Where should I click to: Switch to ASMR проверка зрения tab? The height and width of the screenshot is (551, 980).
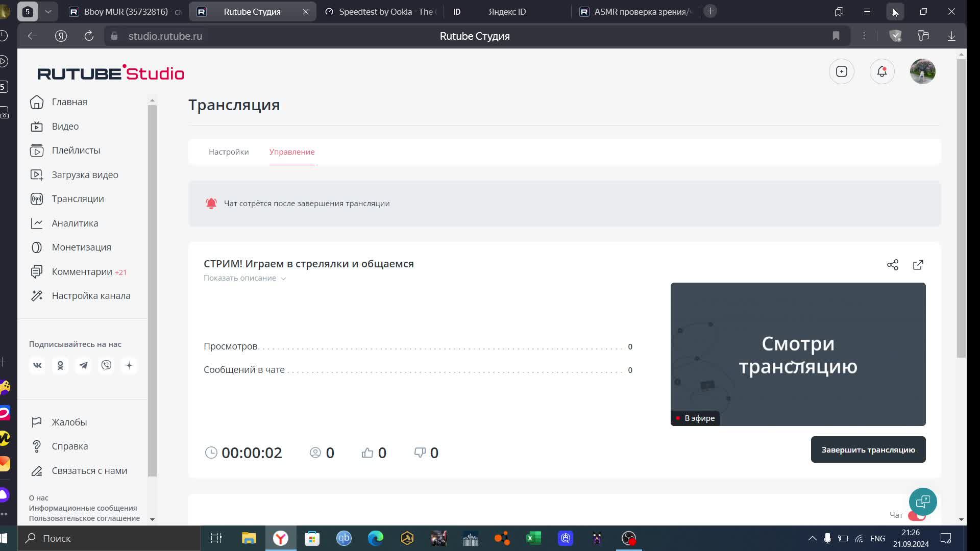point(636,11)
